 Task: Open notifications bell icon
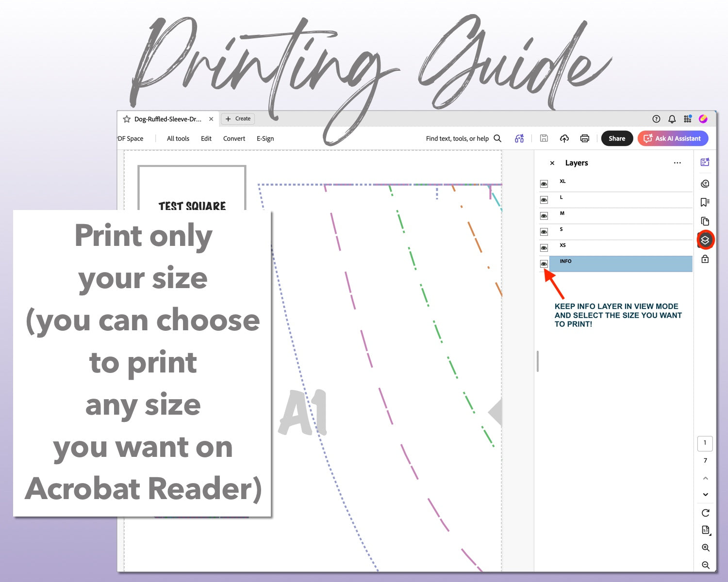click(x=672, y=119)
